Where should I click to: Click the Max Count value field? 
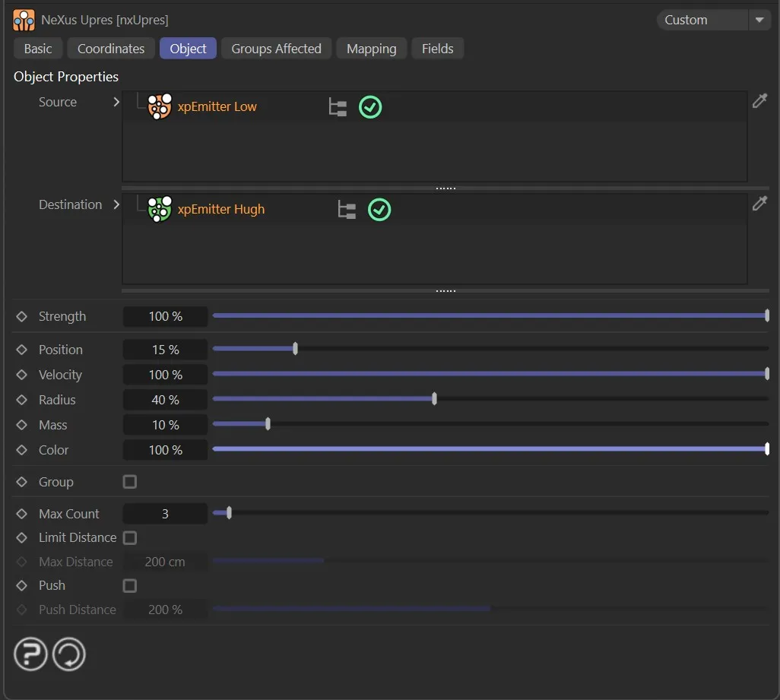tap(165, 514)
